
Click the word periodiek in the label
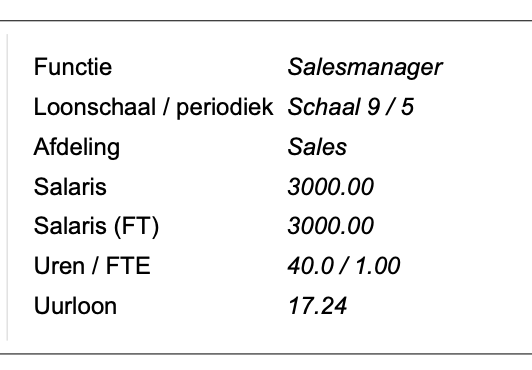(x=225, y=108)
